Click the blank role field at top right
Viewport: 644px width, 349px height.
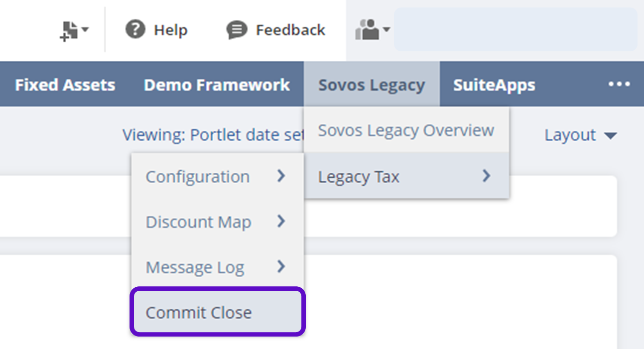[x=515, y=30]
